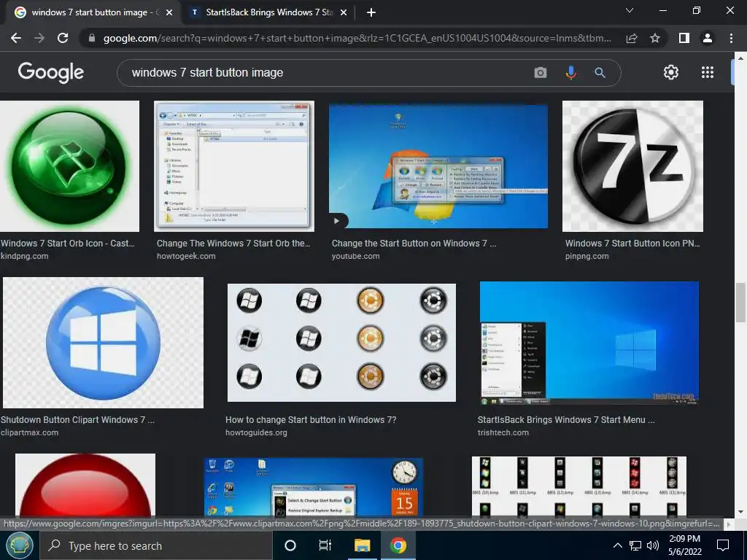Open the 7z black white icon image
This screenshot has width=747, height=560.
tap(632, 166)
